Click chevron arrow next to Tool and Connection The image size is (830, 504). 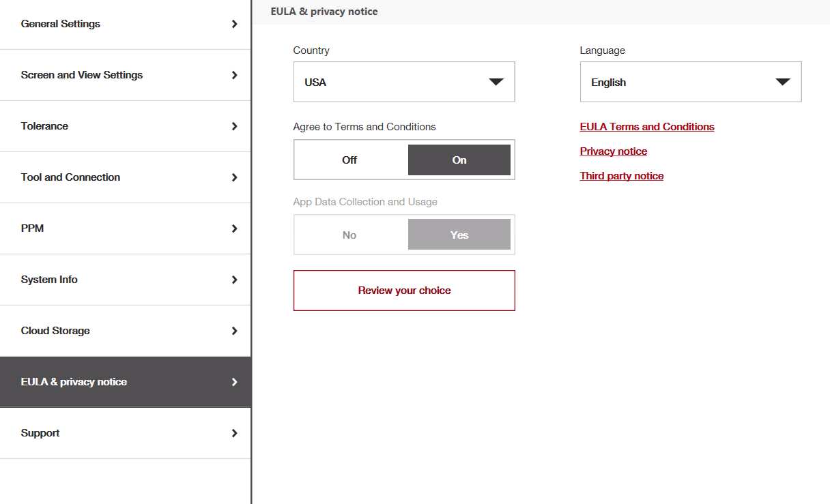(x=235, y=177)
